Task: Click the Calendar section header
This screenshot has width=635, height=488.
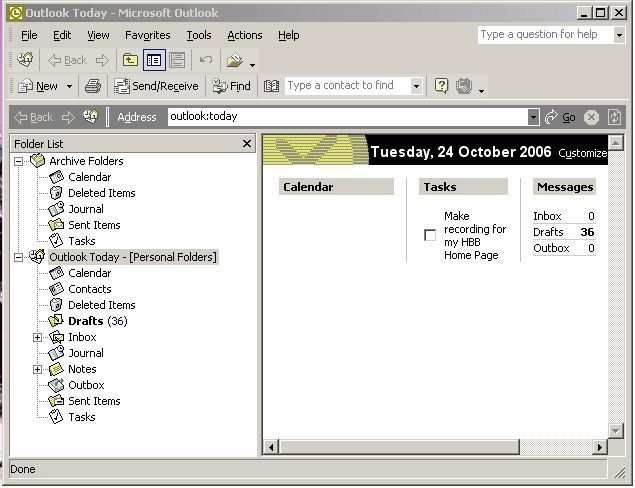Action: click(x=336, y=187)
